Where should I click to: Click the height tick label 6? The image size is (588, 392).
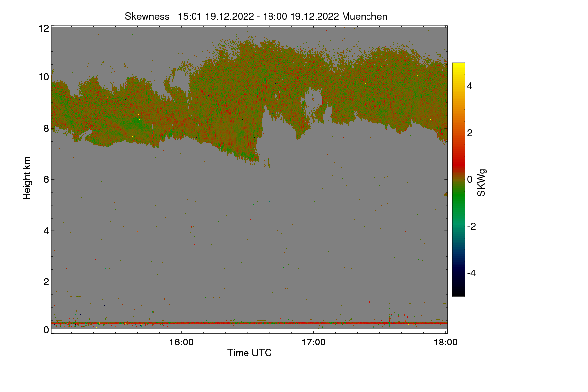click(x=46, y=179)
